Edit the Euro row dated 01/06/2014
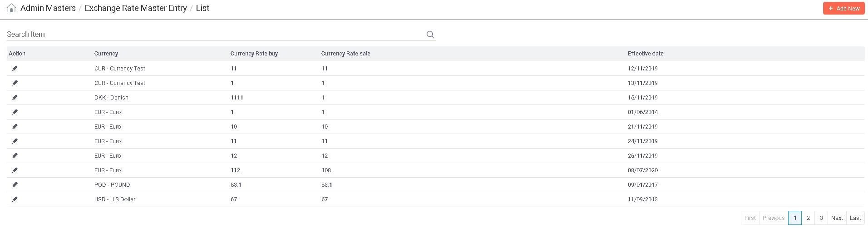This screenshot has width=868, height=229. point(15,112)
